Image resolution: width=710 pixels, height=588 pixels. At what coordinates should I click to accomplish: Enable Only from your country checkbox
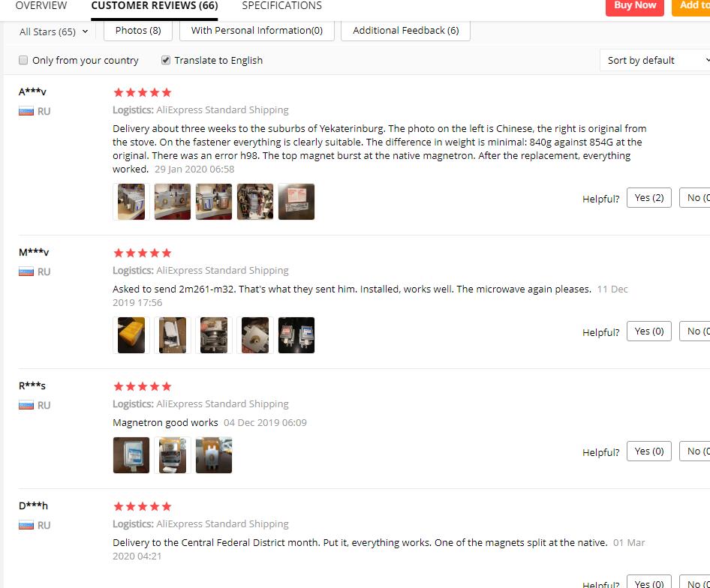pyautogui.click(x=23, y=60)
